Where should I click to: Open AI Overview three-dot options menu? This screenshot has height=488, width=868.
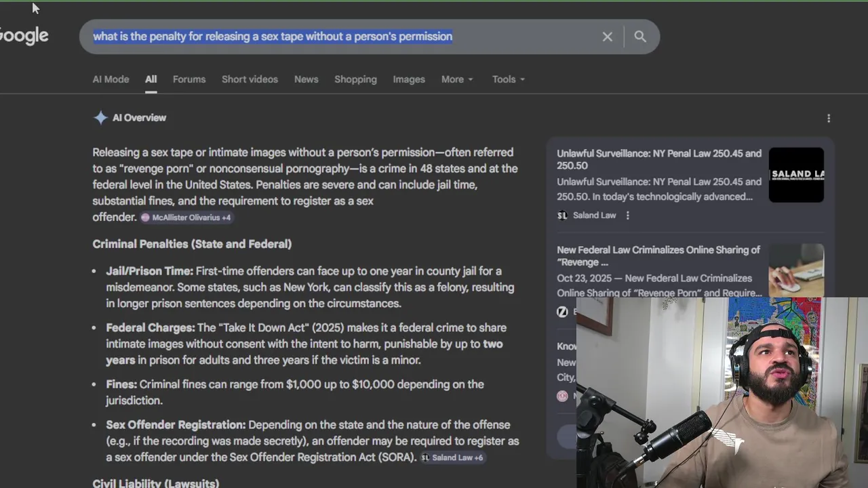click(828, 119)
